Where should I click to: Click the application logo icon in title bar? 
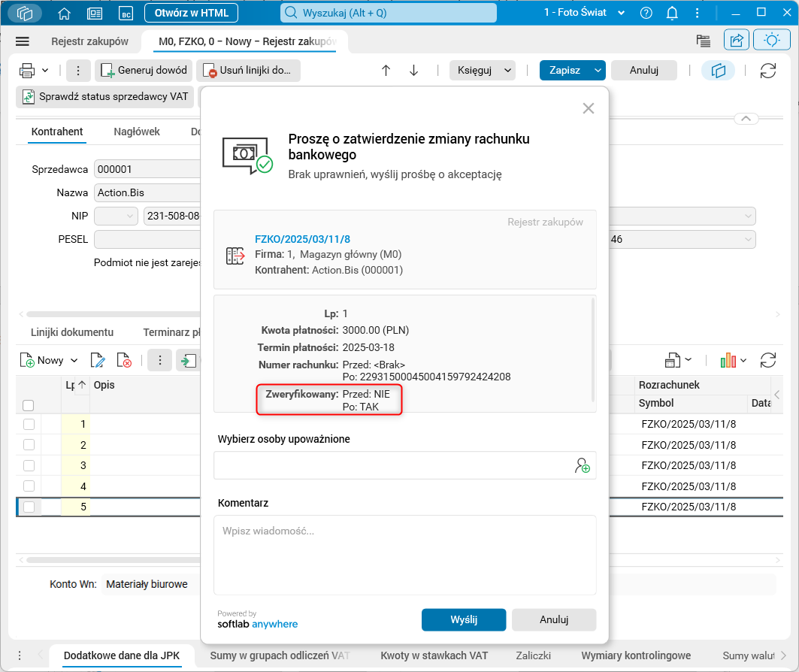[25, 14]
